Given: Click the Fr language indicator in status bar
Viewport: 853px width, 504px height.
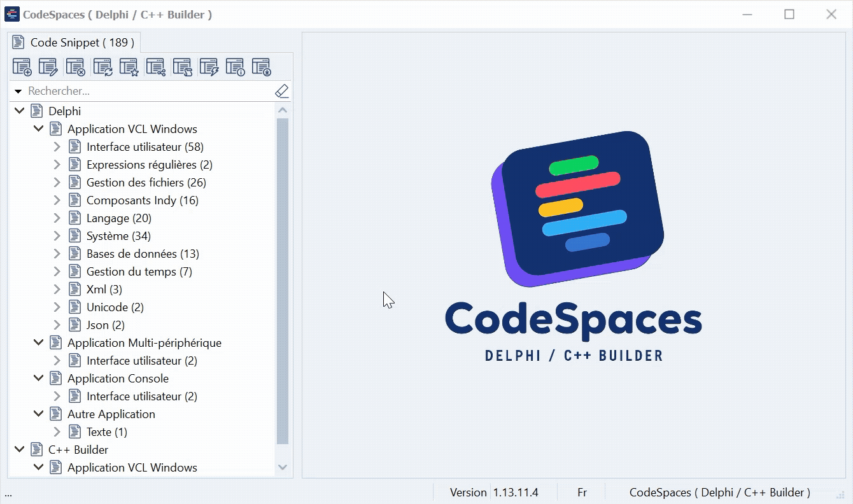Looking at the screenshot, I should (582, 493).
